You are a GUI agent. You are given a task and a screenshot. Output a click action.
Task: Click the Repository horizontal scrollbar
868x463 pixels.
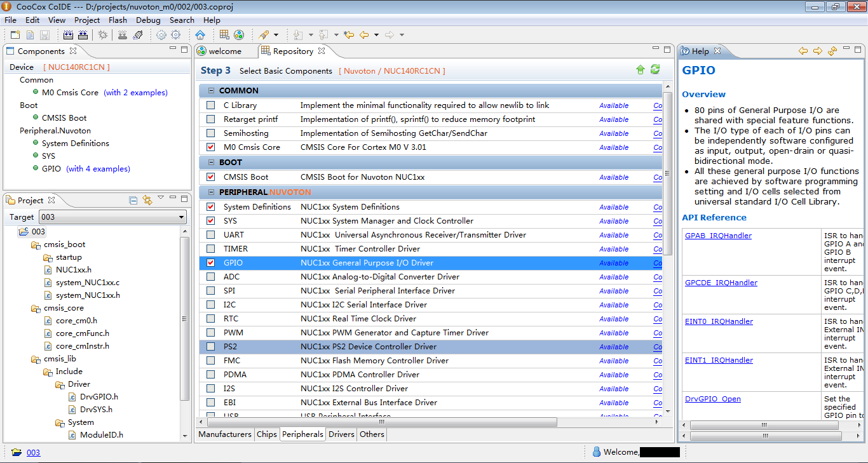point(382,422)
